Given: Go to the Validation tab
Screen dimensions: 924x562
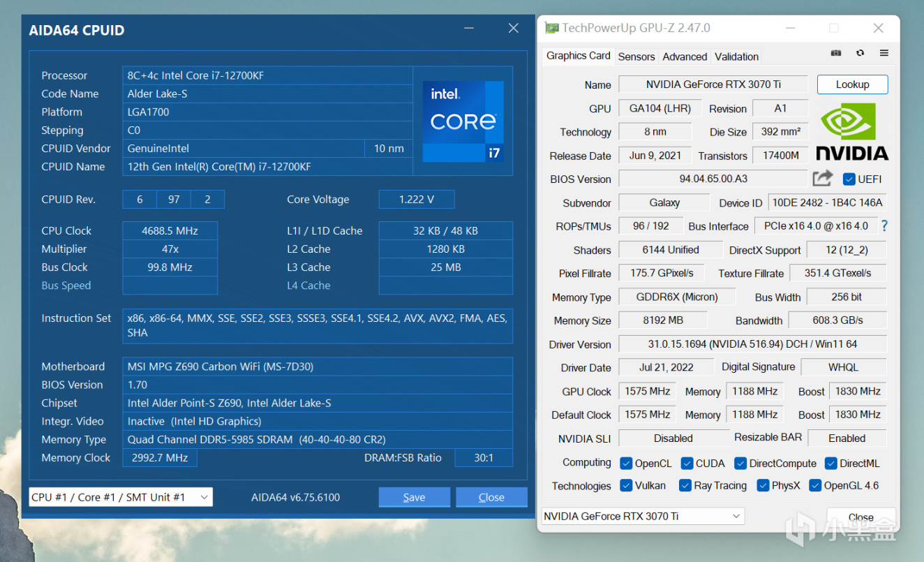Looking at the screenshot, I should tap(736, 57).
